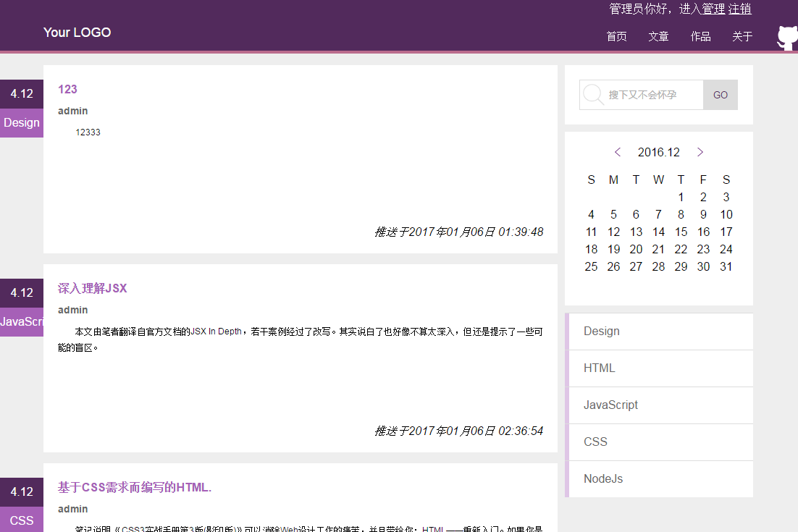The image size is (798, 532).
Task: Click the 管理 link in header
Action: (713, 9)
